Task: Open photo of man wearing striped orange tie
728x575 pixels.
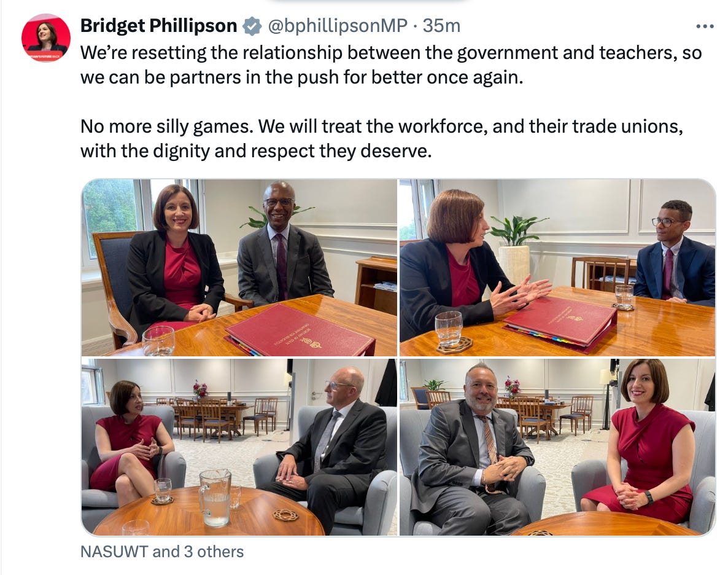Action: click(557, 447)
